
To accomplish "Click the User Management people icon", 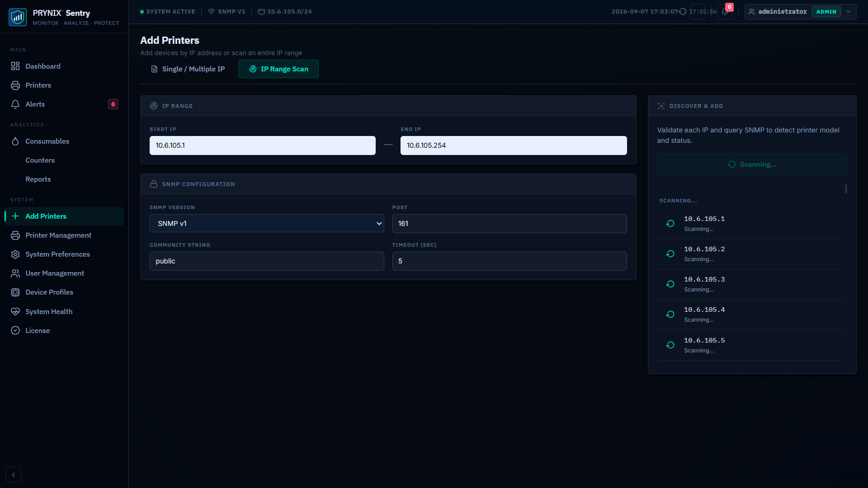I will (15, 273).
